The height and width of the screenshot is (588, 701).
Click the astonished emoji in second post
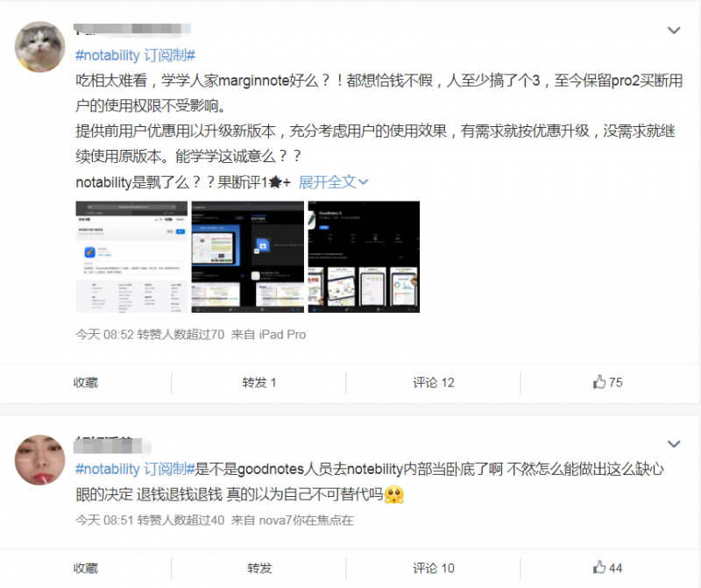393,494
